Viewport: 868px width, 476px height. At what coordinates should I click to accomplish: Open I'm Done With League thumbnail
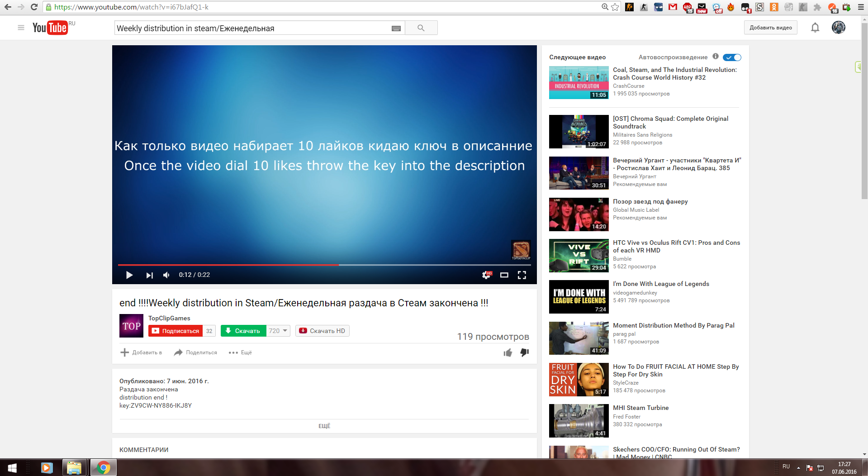(x=579, y=297)
